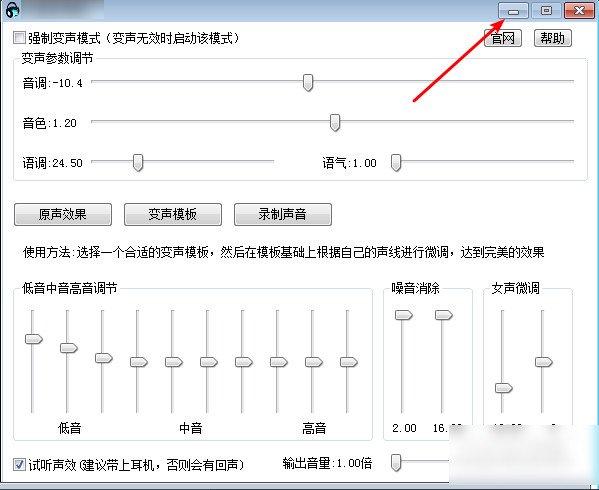Open the 官网 website button
599x490 pixels.
tap(503, 38)
